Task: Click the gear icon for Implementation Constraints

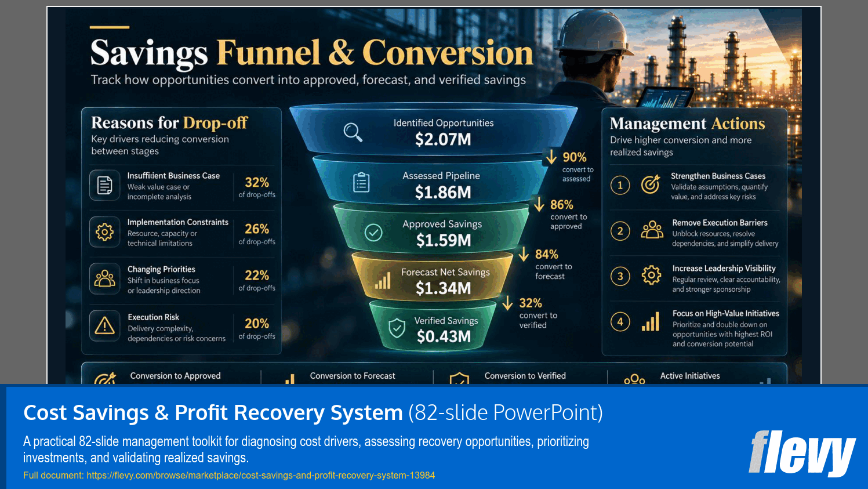Action: [104, 232]
